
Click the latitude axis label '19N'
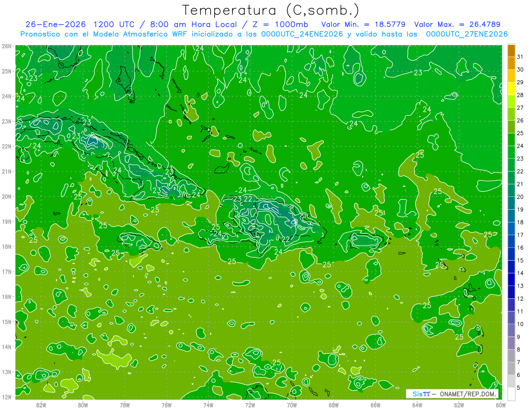pos(6,222)
